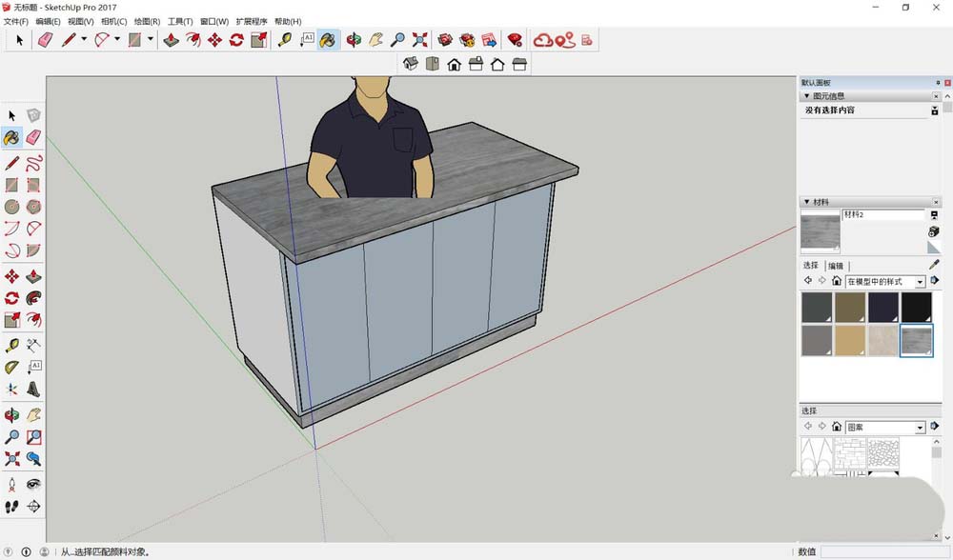Collapse the 材料 panel section
953x560 pixels.
point(808,202)
